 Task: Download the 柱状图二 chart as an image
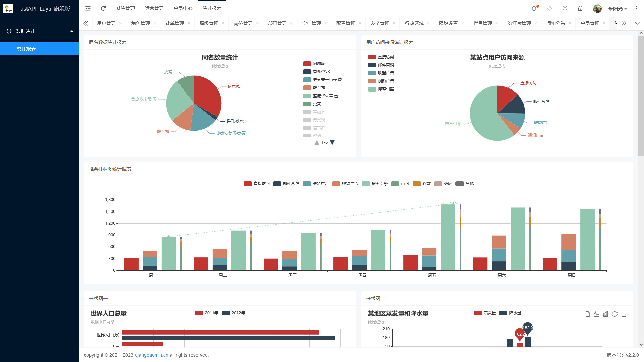pos(624,314)
